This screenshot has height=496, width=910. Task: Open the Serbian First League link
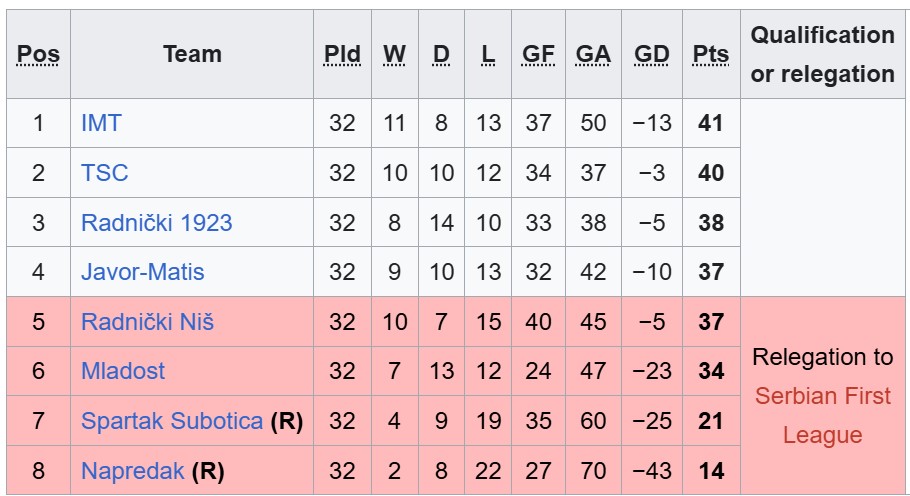(x=822, y=415)
